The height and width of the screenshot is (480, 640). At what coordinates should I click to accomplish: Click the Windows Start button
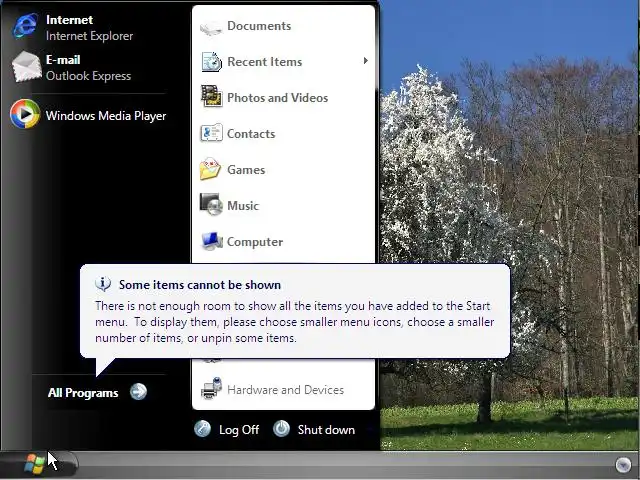click(35, 464)
